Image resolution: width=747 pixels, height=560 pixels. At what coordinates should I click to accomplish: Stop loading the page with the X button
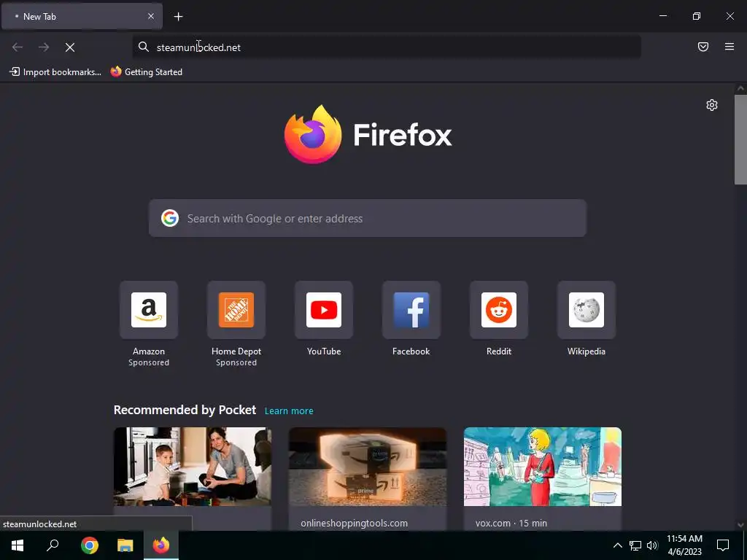click(70, 47)
